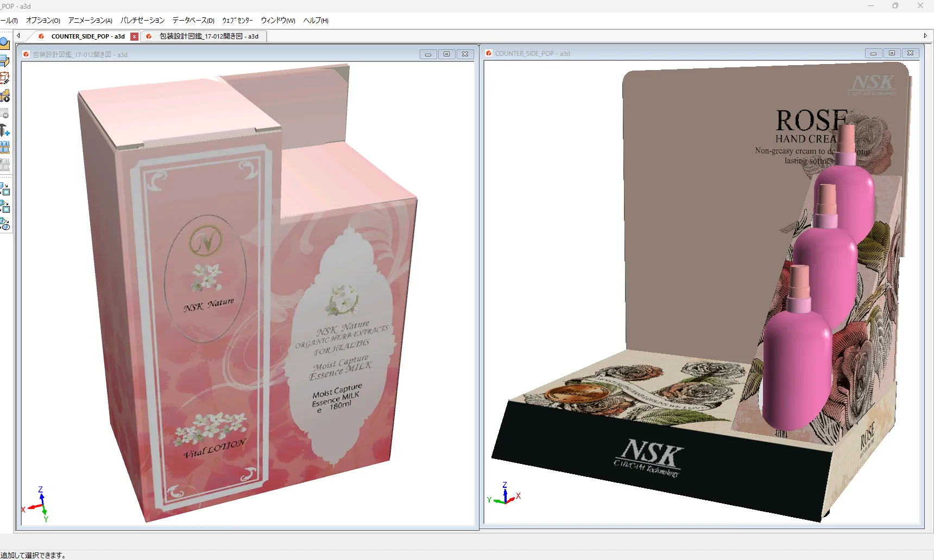Click the stacked cubes-to-flat export icon
This screenshot has width=934, height=560.
pyautogui.click(x=5, y=207)
